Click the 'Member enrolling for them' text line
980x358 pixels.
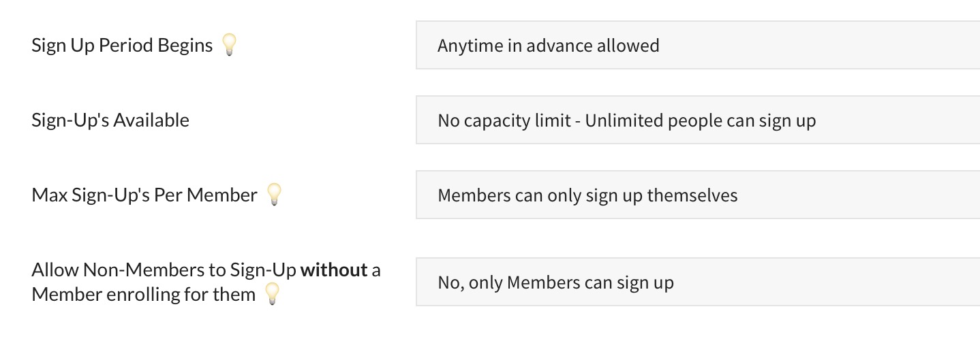pyautogui.click(x=143, y=295)
